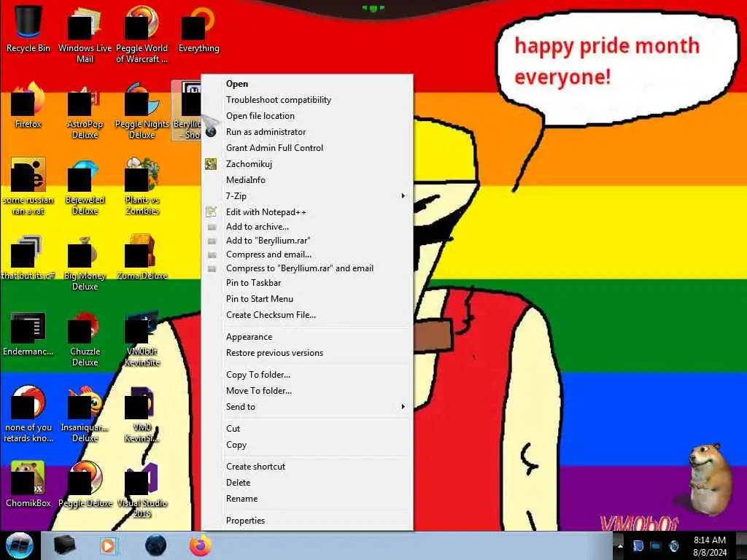Select the VM0 KevinSi... desktop icon
Image resolution: width=747 pixels, height=560 pixels.
142,414
